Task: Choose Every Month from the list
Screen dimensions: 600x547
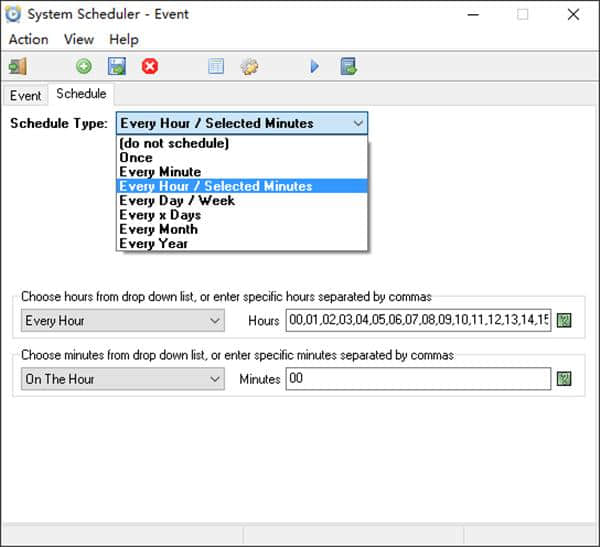Action: pyautogui.click(x=158, y=229)
